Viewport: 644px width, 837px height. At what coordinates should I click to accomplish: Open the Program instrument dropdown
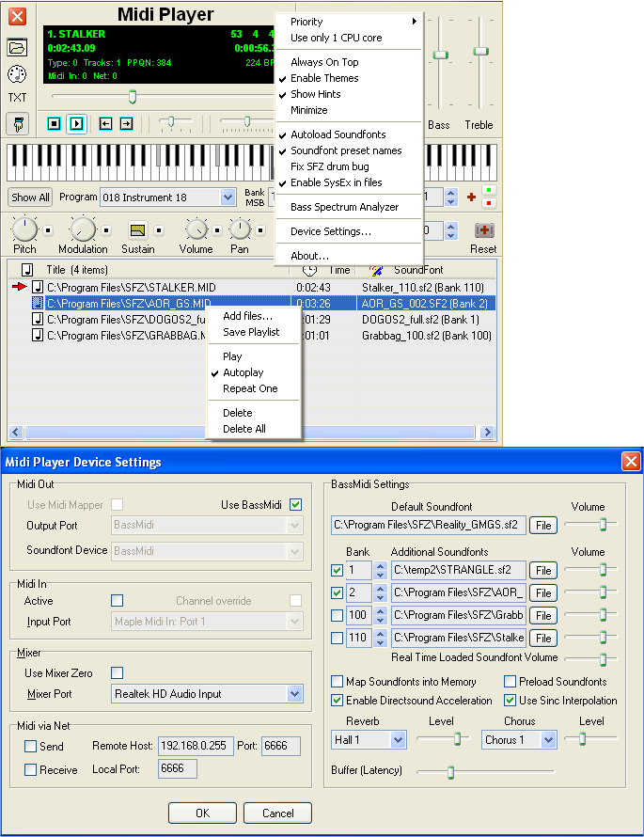pyautogui.click(x=228, y=197)
